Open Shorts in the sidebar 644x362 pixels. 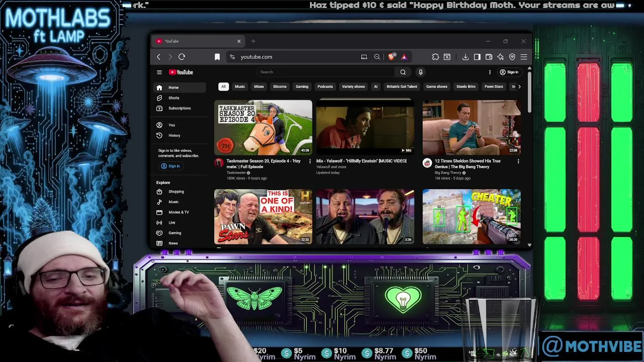click(180, 98)
